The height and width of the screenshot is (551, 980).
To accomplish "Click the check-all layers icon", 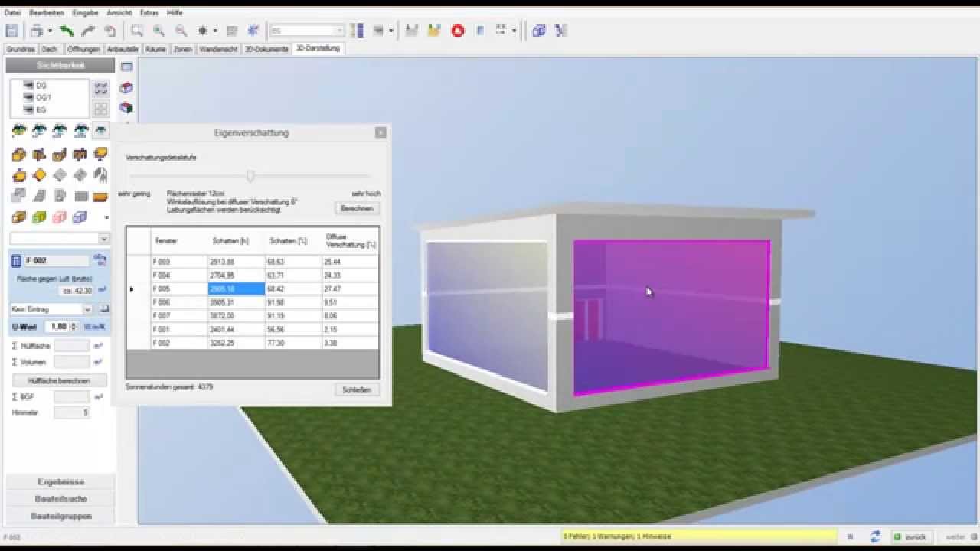I will [101, 89].
